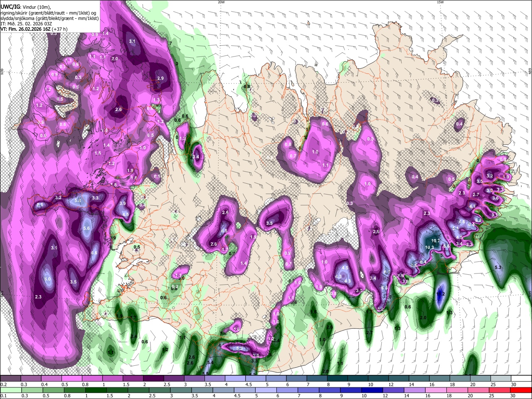The height and width of the screenshot is (399, 532).
Task: Click the pink snow-legend swatch between 0.5 and 0.8
Action: (x=71, y=379)
